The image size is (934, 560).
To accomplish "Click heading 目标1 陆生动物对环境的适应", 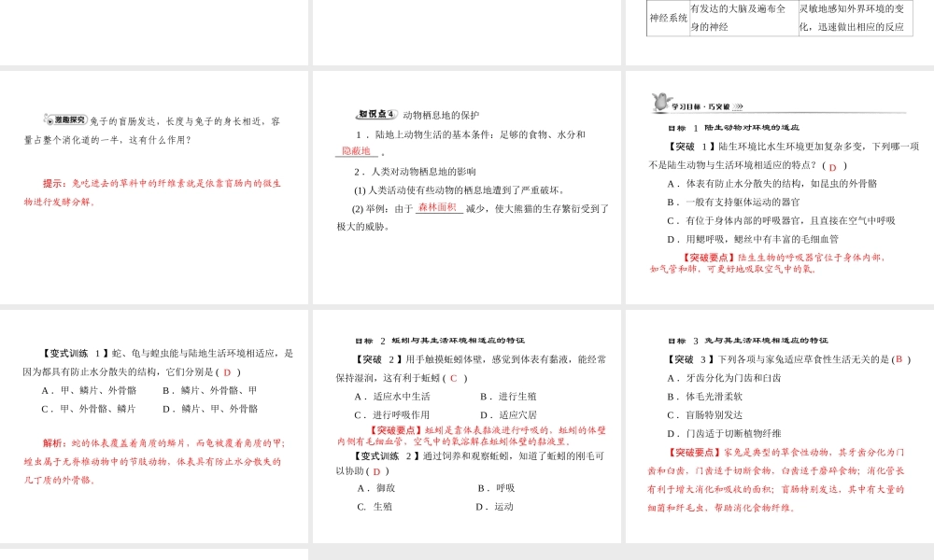I will [x=733, y=127].
